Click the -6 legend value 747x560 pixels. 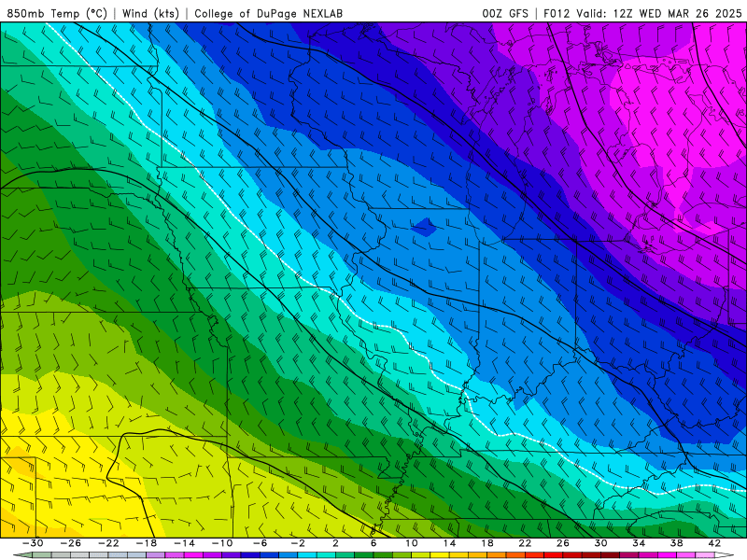pyautogui.click(x=261, y=543)
